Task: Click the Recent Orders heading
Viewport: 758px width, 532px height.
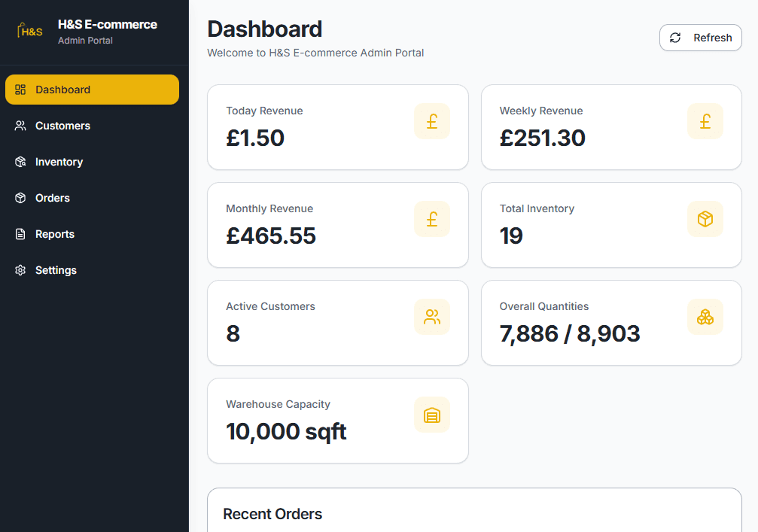Action: pyautogui.click(x=272, y=514)
